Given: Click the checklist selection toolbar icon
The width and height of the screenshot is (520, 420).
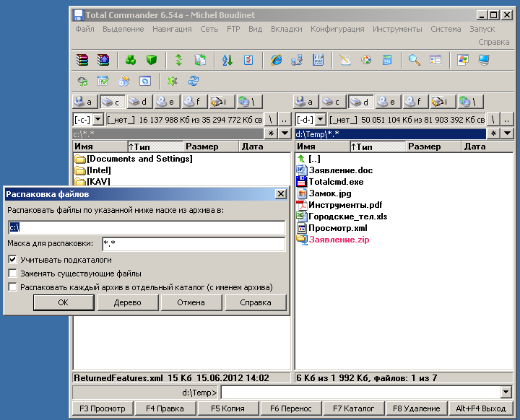Looking at the screenshot, I should pyautogui.click(x=248, y=60).
